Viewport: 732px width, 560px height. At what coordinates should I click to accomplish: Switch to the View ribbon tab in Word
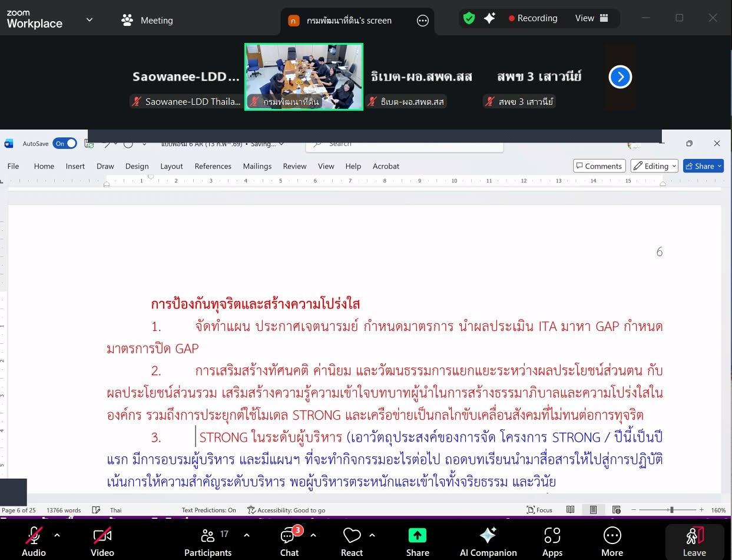(326, 166)
